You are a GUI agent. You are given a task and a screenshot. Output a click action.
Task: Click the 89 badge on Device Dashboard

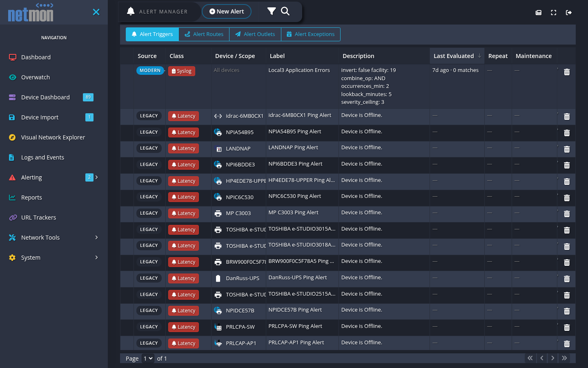pos(88,97)
